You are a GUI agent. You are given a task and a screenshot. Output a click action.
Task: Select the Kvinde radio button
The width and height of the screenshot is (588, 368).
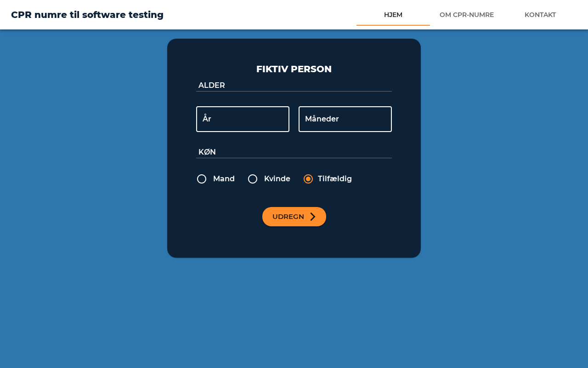pyautogui.click(x=253, y=179)
